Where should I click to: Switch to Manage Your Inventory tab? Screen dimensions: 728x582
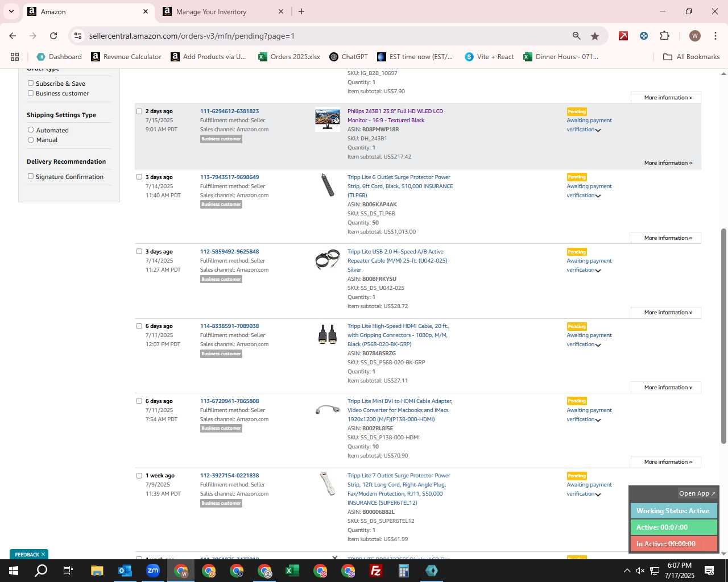pyautogui.click(x=222, y=11)
